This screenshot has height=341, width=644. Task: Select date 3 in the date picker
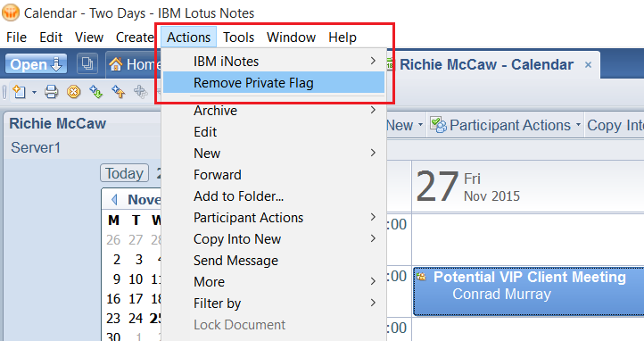point(139,259)
